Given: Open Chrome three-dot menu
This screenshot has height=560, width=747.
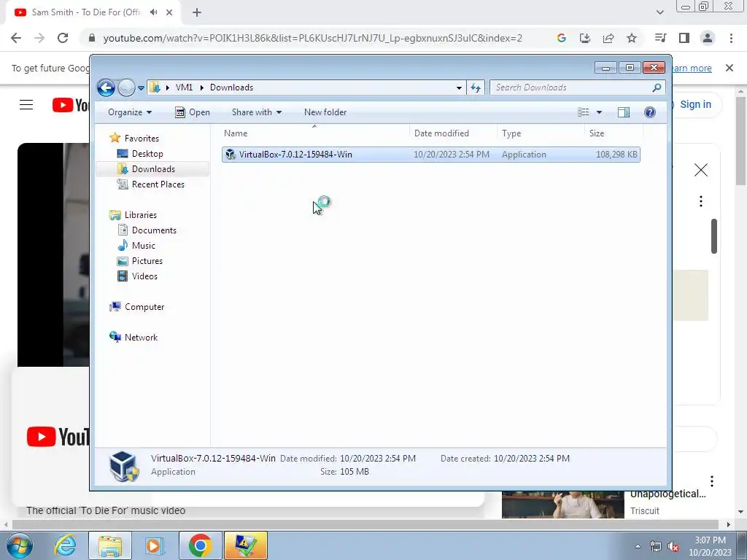Looking at the screenshot, I should (731, 38).
